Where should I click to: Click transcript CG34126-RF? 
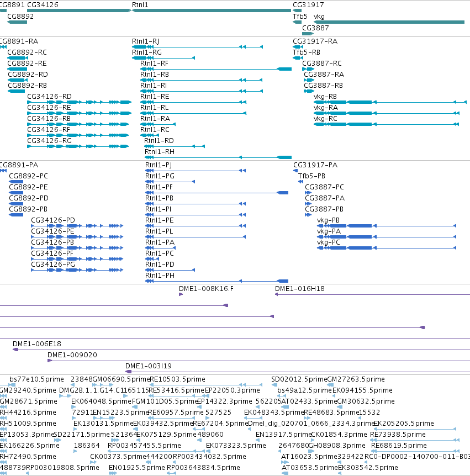[48, 130]
